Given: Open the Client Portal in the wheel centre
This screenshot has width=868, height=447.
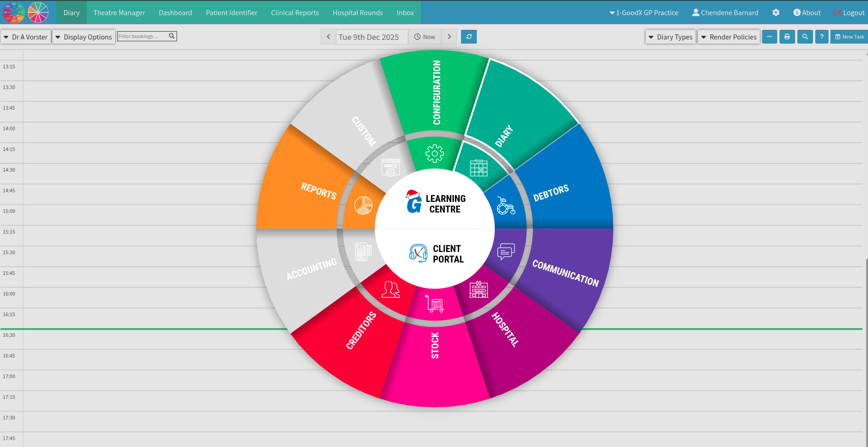Looking at the screenshot, I should coord(437,253).
